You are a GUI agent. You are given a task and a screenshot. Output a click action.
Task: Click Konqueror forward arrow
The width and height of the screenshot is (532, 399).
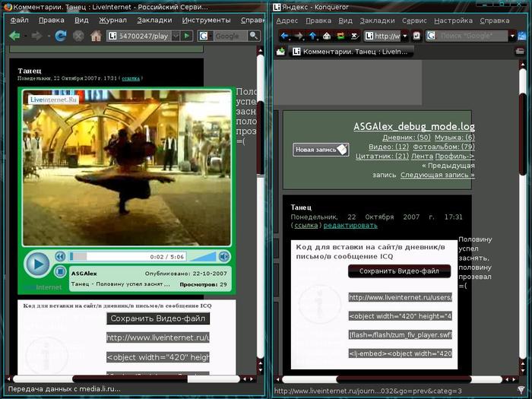(x=299, y=36)
